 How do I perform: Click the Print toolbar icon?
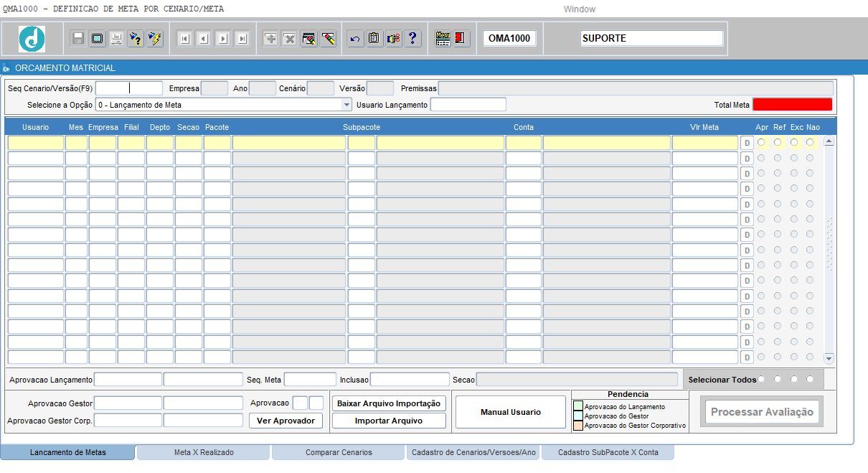coord(116,39)
